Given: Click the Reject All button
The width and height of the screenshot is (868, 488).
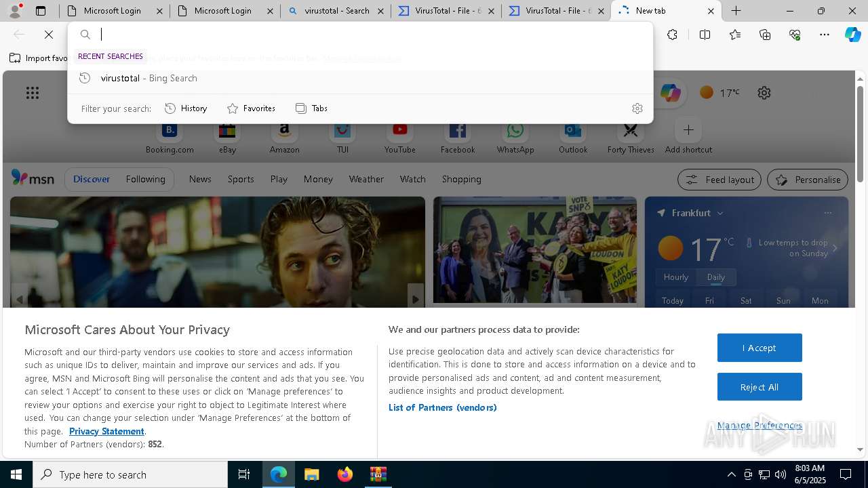Looking at the screenshot, I should 759,387.
